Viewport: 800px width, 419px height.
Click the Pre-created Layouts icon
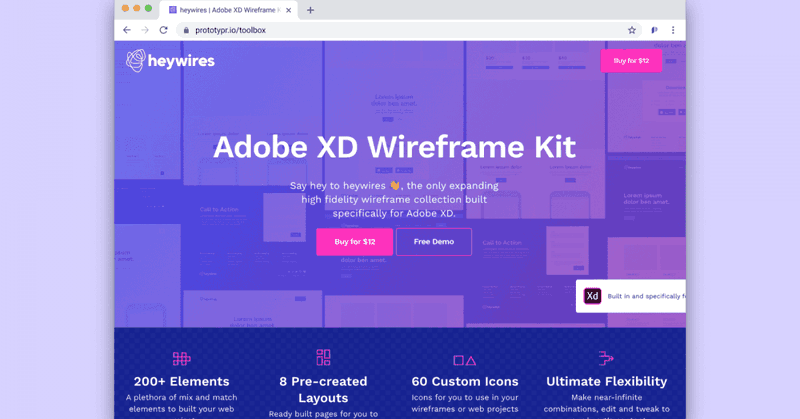point(323,357)
